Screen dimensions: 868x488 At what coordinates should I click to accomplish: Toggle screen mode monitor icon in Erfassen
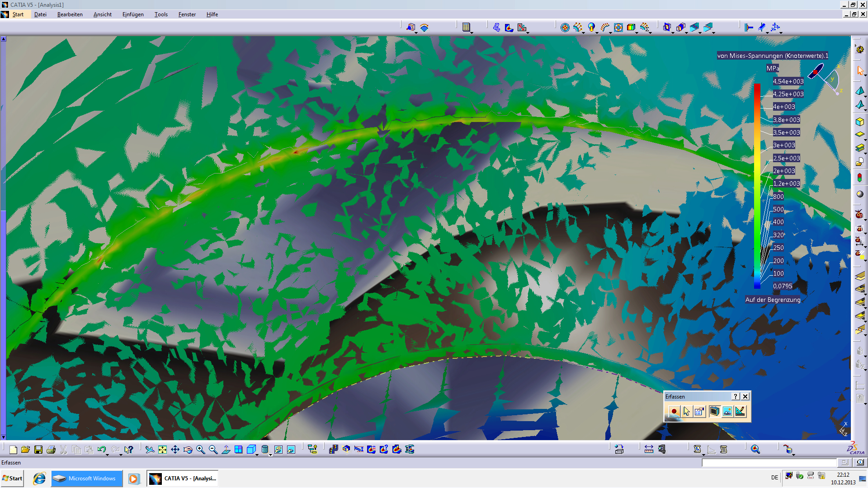pyautogui.click(x=714, y=411)
